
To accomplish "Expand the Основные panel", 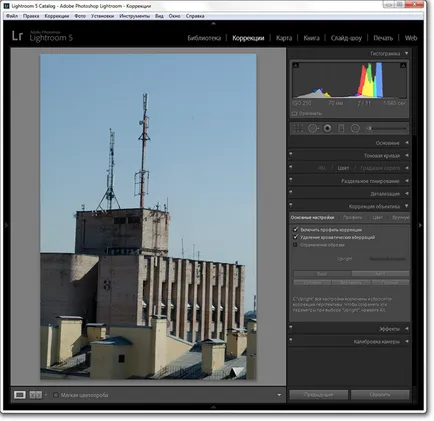I will pyautogui.click(x=407, y=143).
